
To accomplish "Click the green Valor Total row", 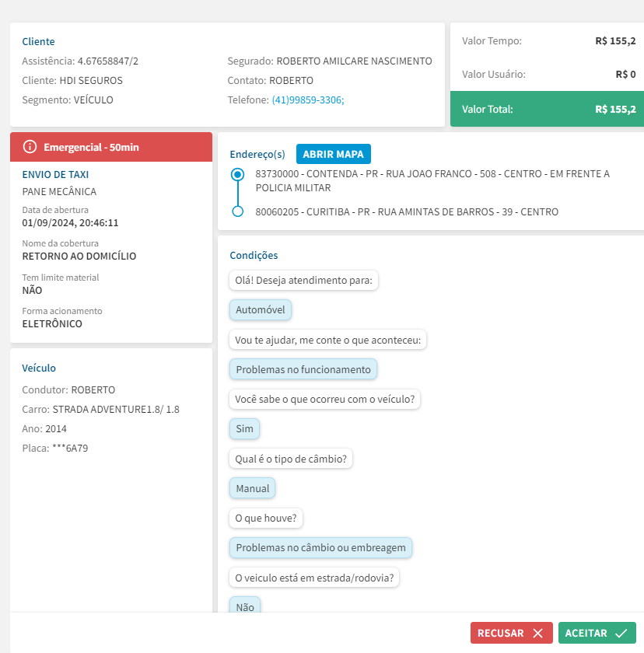I will 547,110.
